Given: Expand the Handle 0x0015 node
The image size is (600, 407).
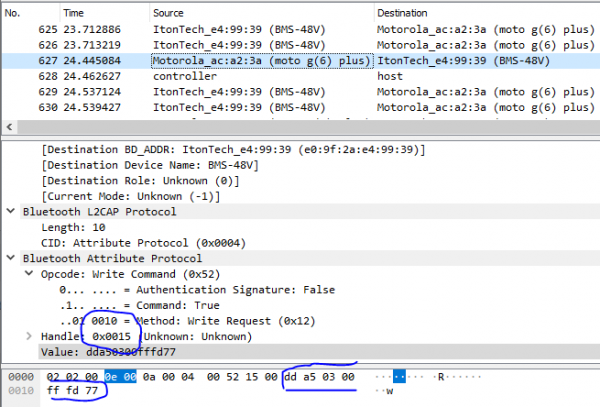Looking at the screenshot, I should pos(29,336).
